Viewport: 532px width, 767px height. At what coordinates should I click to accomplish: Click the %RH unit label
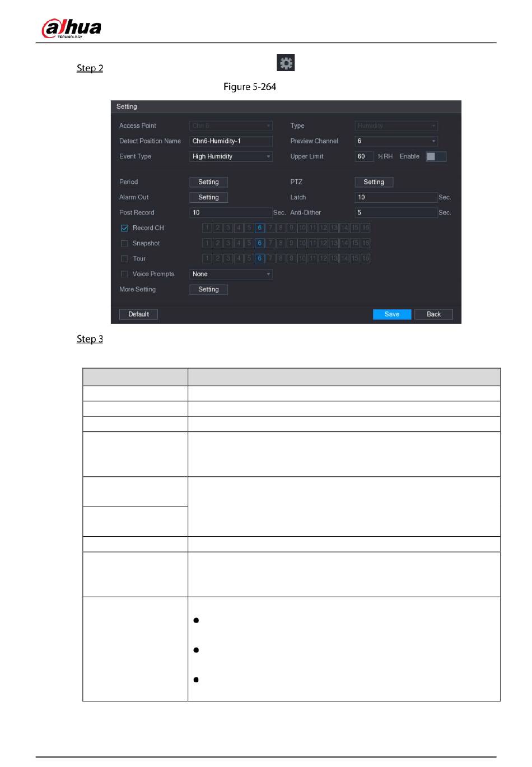point(385,156)
